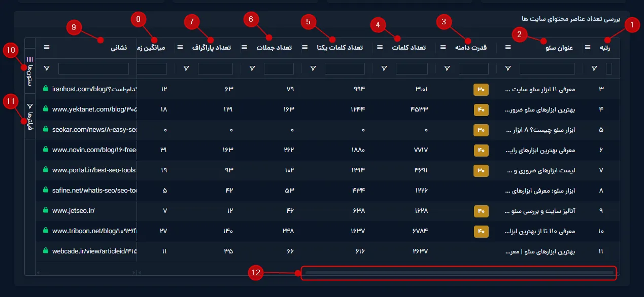Open the seokar.com/news address link
This screenshot has width=644, height=297.
94,129
